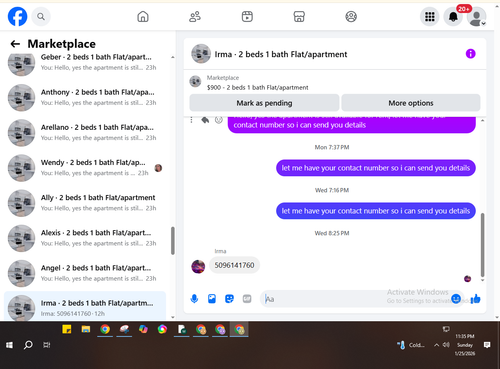
Task: Open Alexis's apartment conversation
Action: (85, 238)
